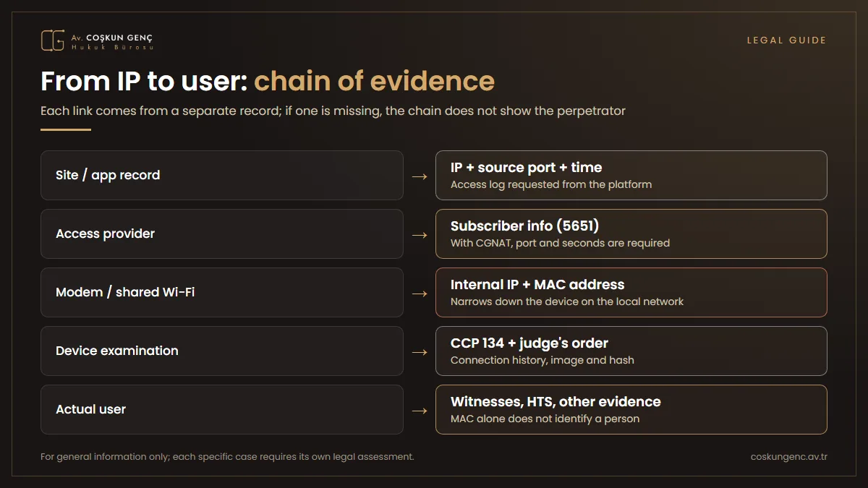Screen dimensions: 868x488
Task: Click 'Connection history, image and hash' text
Action: 542,360
